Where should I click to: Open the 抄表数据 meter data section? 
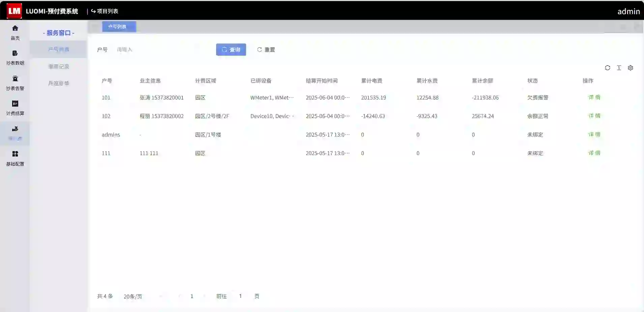tap(15, 58)
